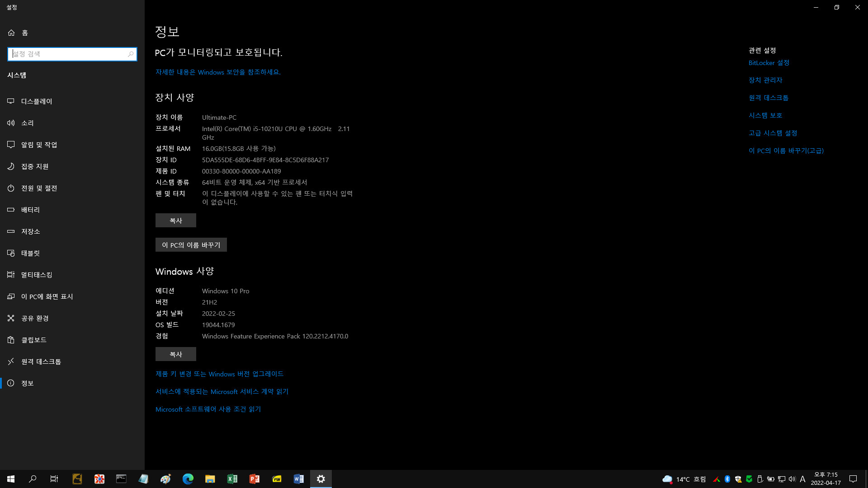Click the Settings gear taskbar icon
The height and width of the screenshot is (488, 868).
[321, 479]
